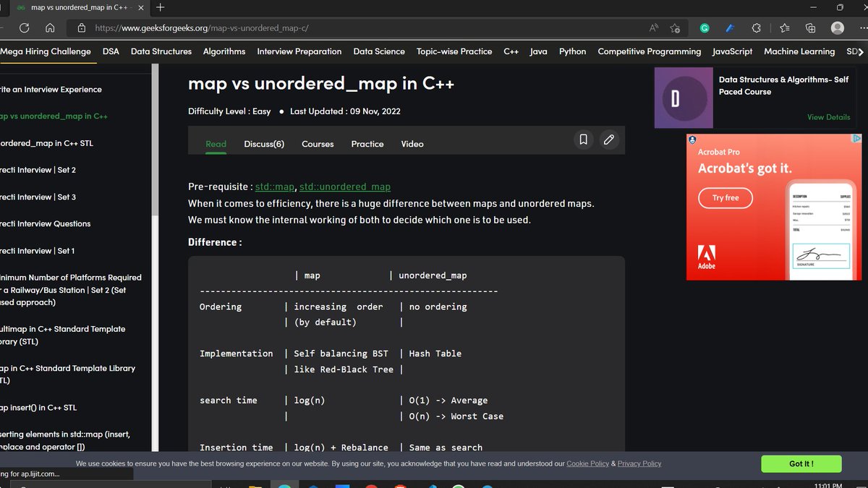The height and width of the screenshot is (488, 868).
Task: Open the Algorithms menu
Action: 224,51
